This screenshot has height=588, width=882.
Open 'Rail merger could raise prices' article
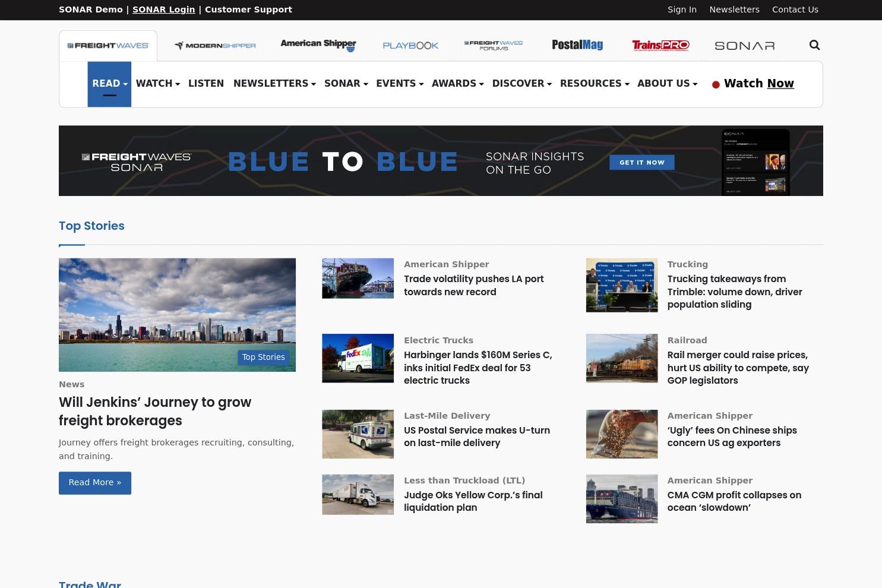click(x=738, y=368)
